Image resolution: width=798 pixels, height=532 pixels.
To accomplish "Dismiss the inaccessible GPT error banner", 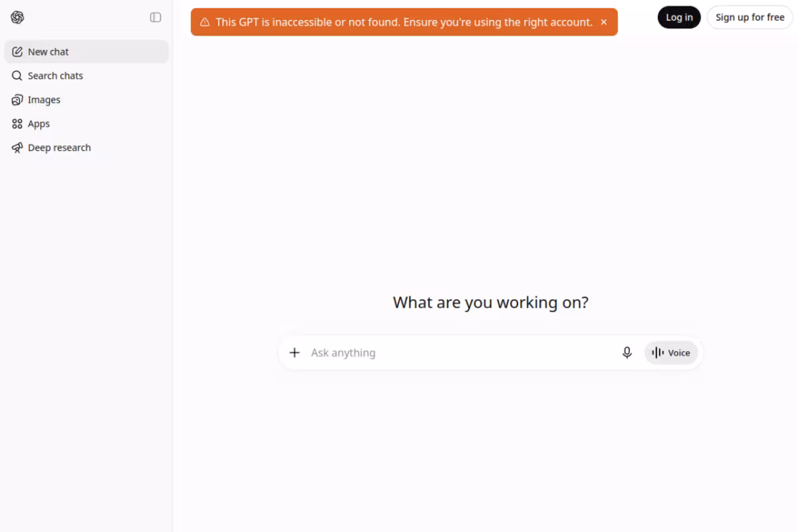I will point(604,22).
